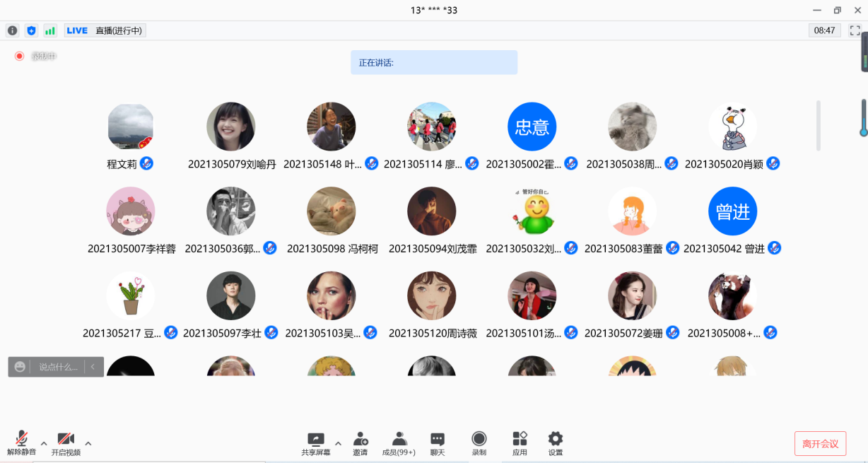
Task: Click the blue security shield icon
Action: coord(31,30)
